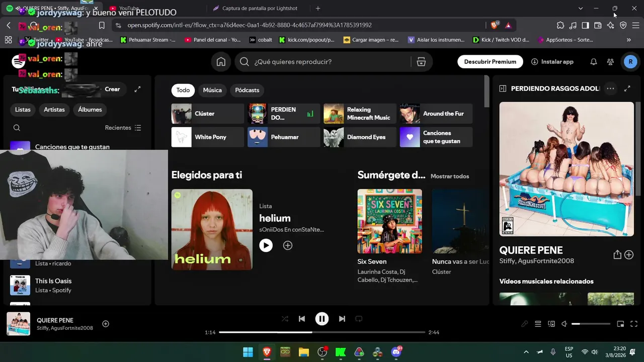Viewport: 644px width, 362px height.
Task: Open the Browse icon in the search bar
Action: (421, 62)
